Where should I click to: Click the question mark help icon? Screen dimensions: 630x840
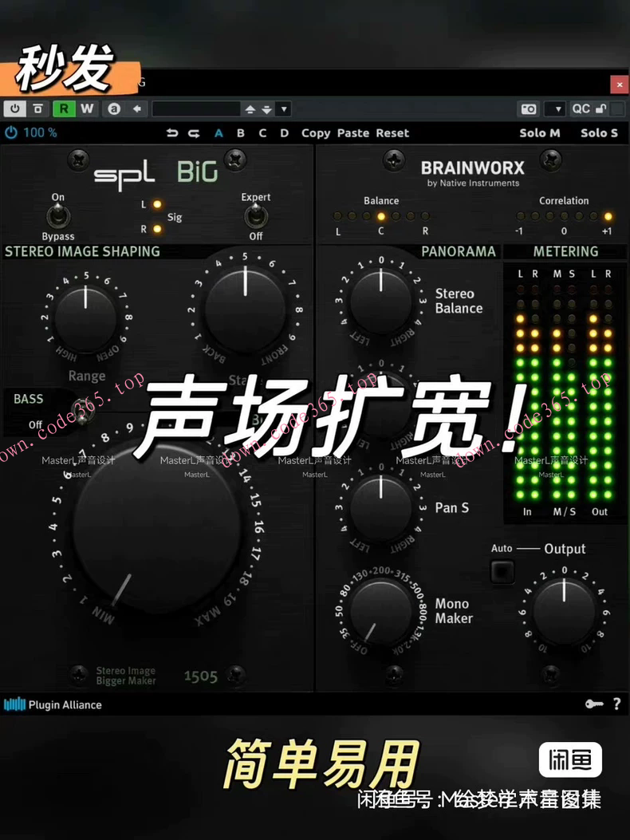[x=617, y=704]
